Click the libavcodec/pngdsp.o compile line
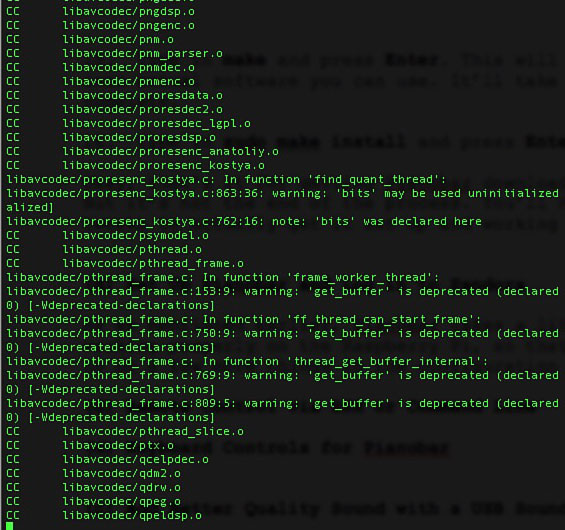Screen dimensions: 565x530 coord(101,12)
